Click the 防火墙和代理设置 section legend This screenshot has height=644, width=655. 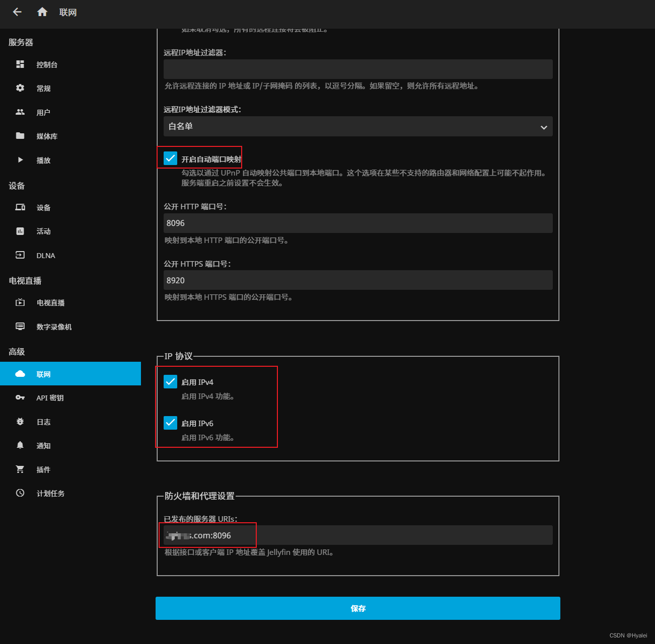[200, 496]
